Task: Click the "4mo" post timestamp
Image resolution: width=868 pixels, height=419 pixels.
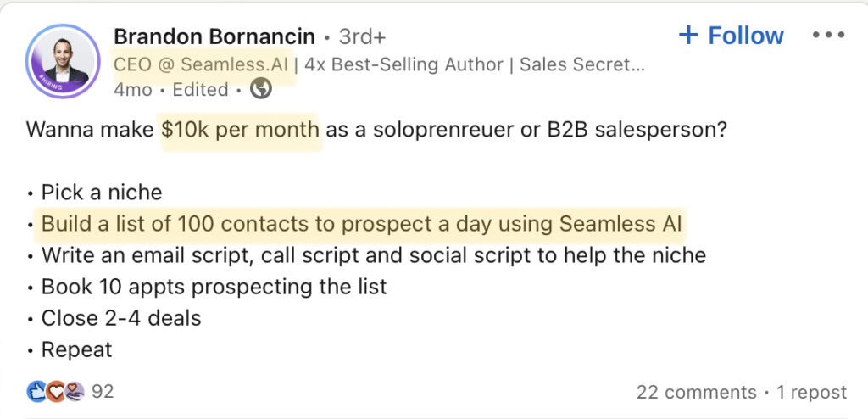Action: tap(131, 90)
